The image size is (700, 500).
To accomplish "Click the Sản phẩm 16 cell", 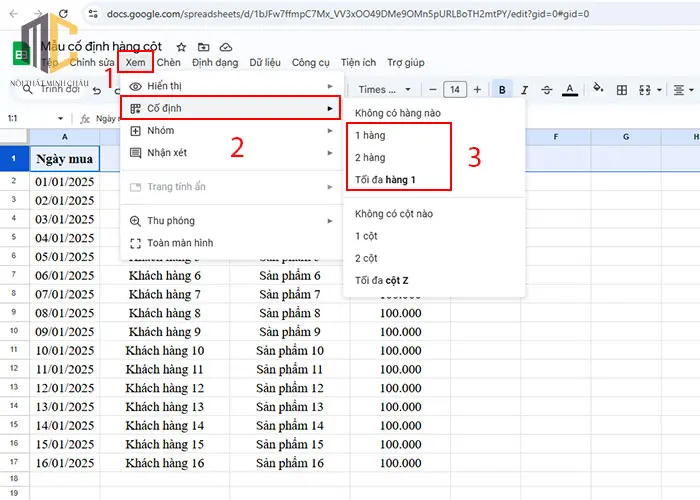I will point(290,463).
